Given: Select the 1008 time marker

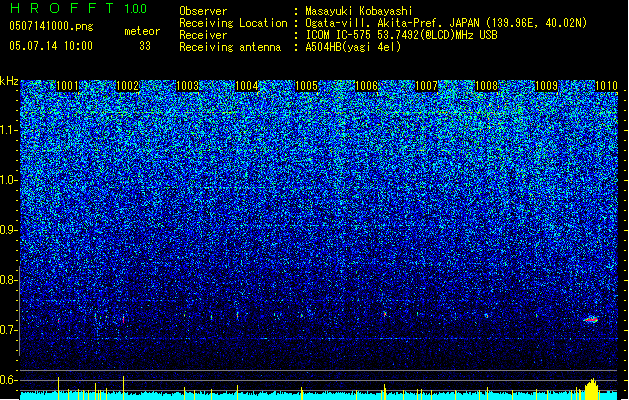Looking at the screenshot, I should 486,86.
